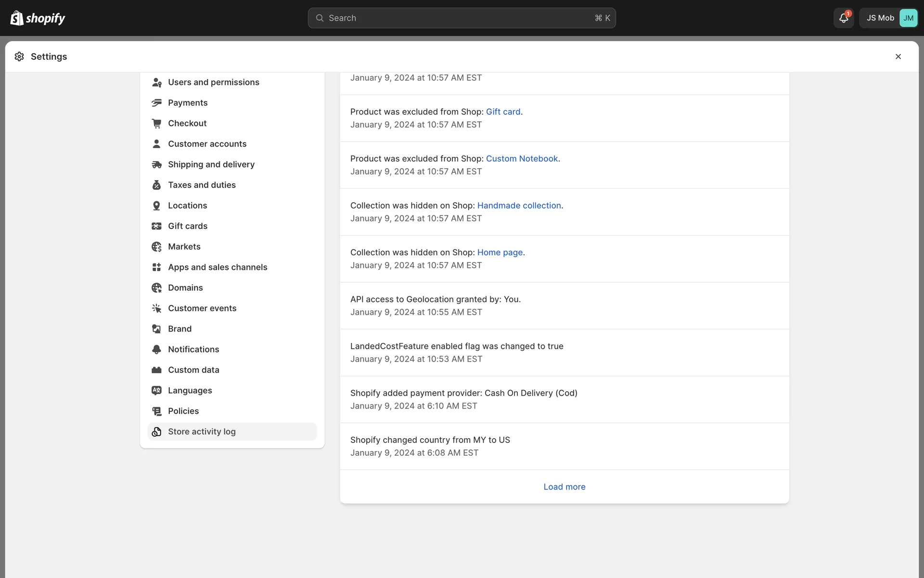Load more activity log entries

click(x=564, y=487)
